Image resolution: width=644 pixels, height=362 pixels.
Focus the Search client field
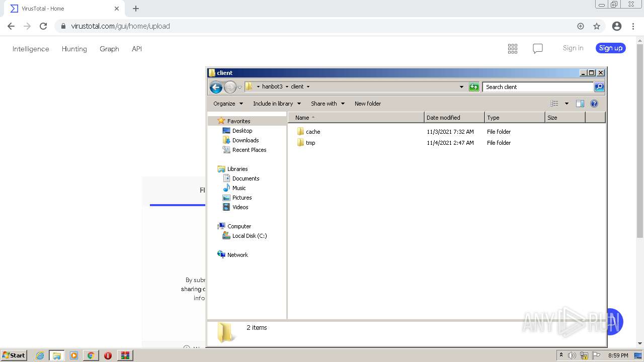coord(538,87)
